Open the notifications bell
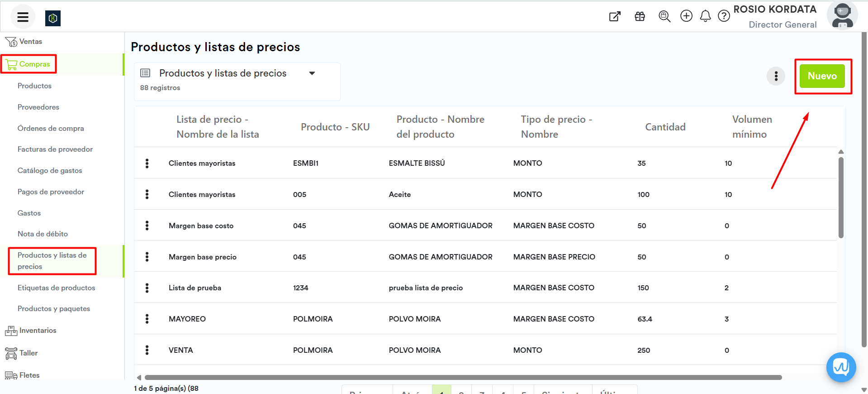 [705, 16]
